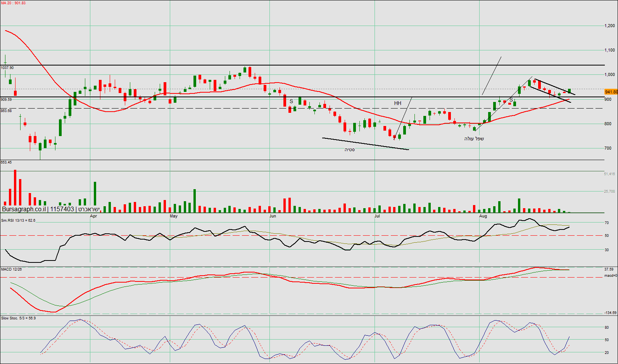The image size is (618, 364).
Task: Click the Jun month marker
Action: 273,216
